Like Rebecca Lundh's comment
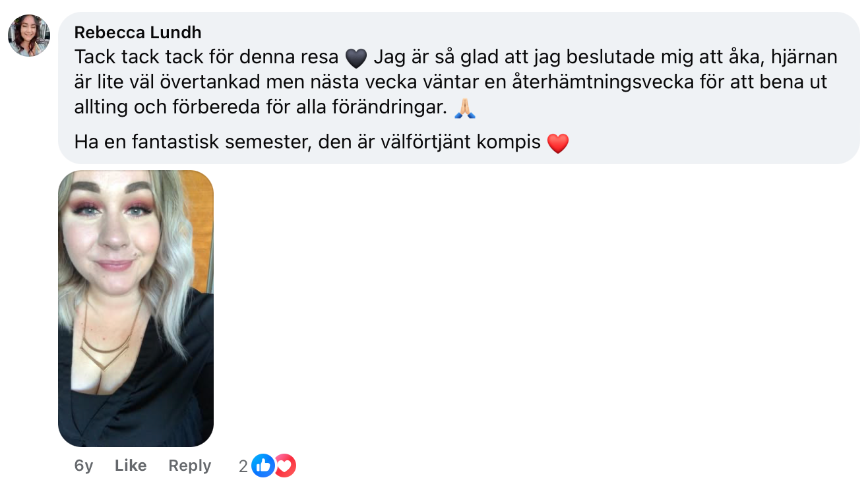The width and height of the screenshot is (868, 484). point(131,466)
